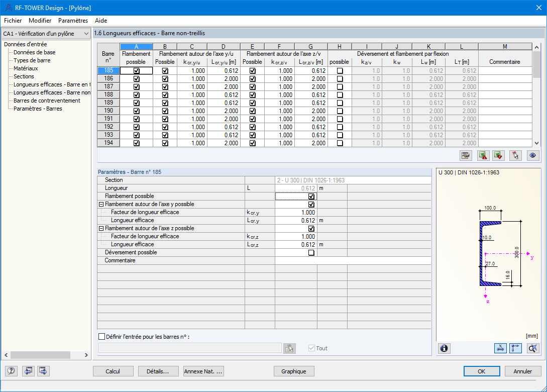Toggle 'Flambement possible' checkbox for barre 185 in table
Viewport: 547px width, 392px height.
(137, 71)
